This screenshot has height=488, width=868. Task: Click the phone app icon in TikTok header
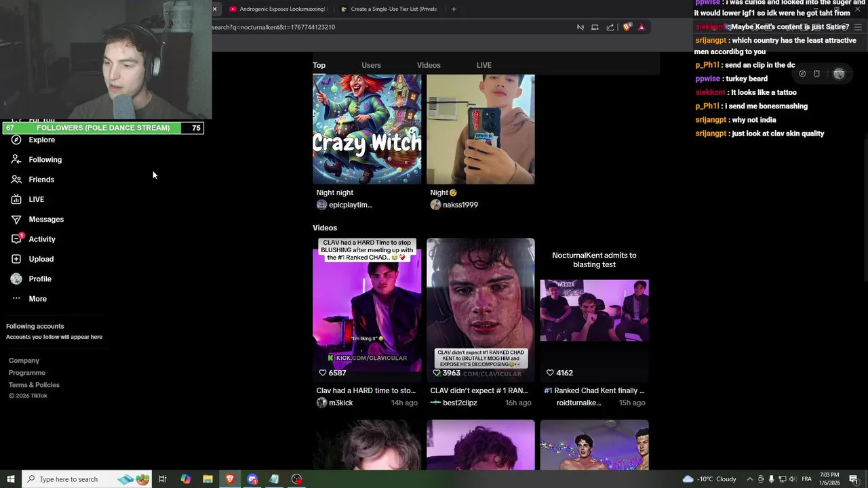pyautogui.click(x=817, y=74)
